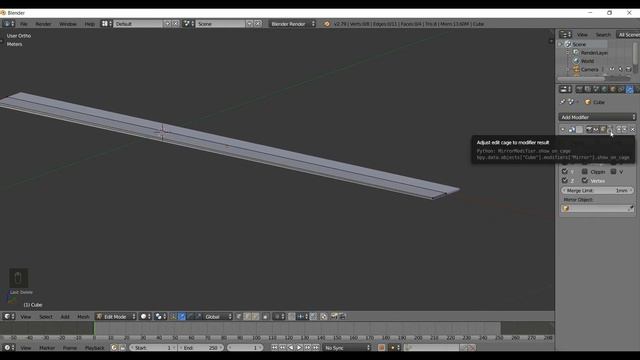Toggle the Camera renderability icon in the outliner
This screenshot has height=360, width=640.
629,69
